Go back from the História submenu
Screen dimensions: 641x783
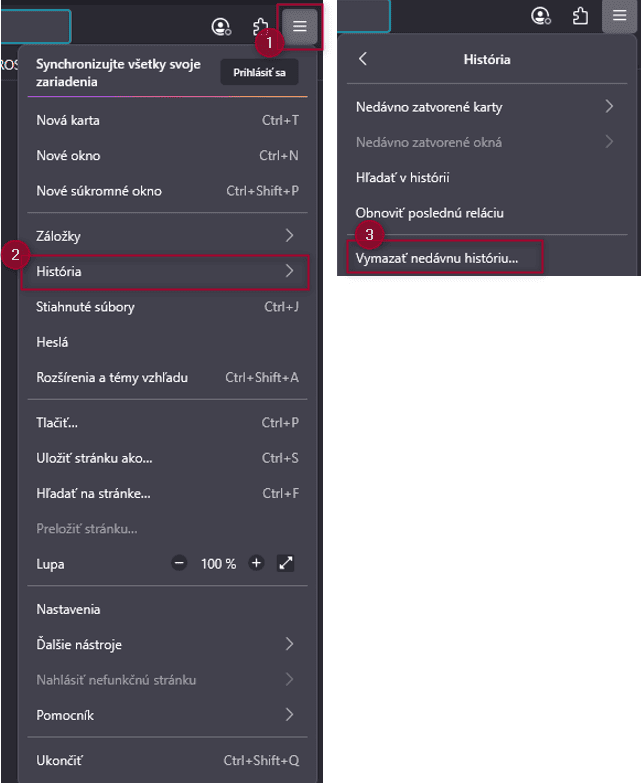click(363, 59)
